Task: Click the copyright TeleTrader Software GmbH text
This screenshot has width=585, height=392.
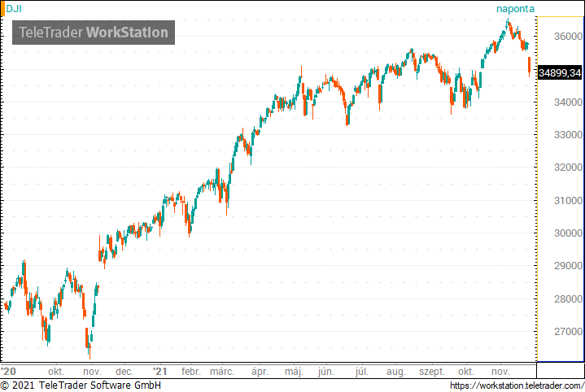Action: (x=81, y=385)
